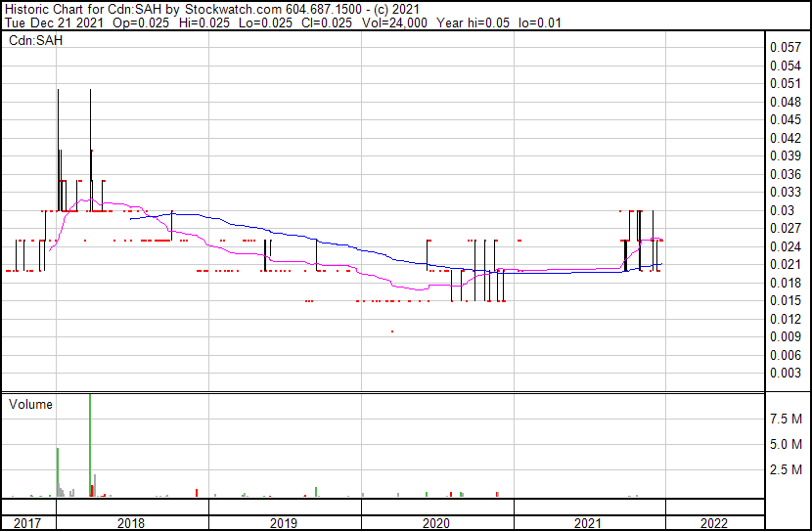
Task: Click the 7.5 M volume axis label
Action: (x=786, y=419)
